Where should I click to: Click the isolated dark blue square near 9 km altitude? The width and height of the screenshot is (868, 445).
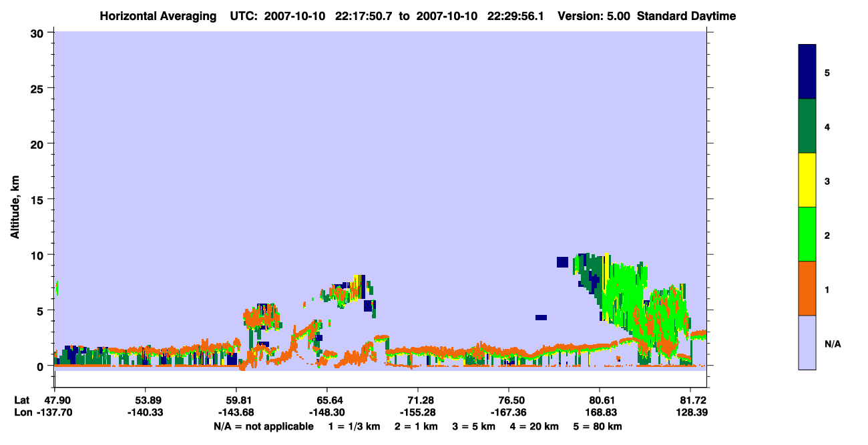point(562,262)
